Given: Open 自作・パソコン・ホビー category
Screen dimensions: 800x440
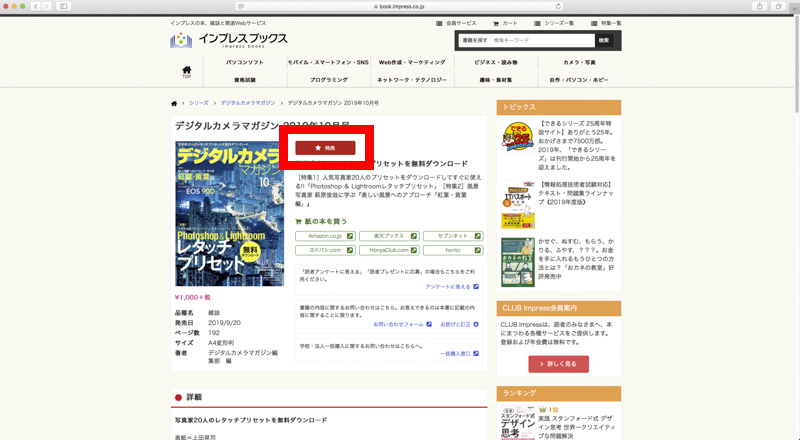Looking at the screenshot, I should pyautogui.click(x=579, y=80).
